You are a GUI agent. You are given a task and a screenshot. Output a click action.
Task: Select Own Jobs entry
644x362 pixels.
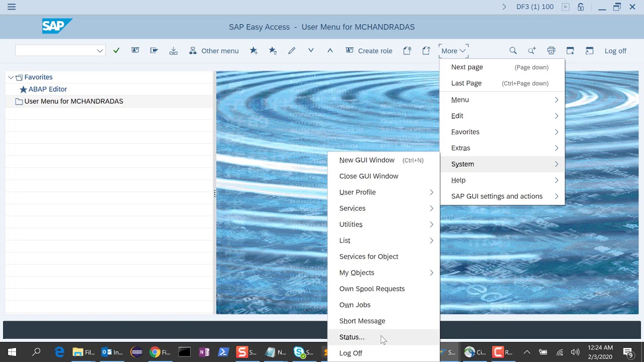point(383,305)
